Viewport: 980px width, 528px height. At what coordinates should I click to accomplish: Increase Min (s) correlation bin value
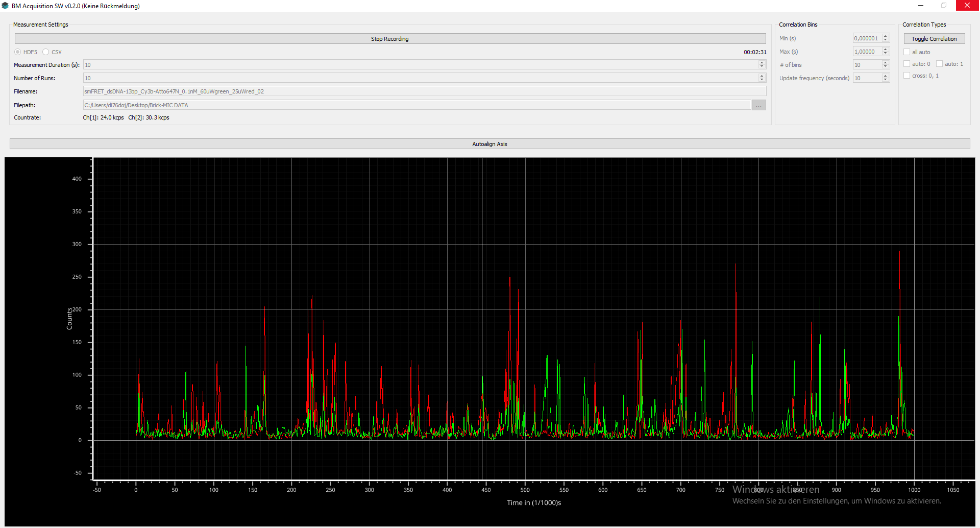tap(886, 36)
